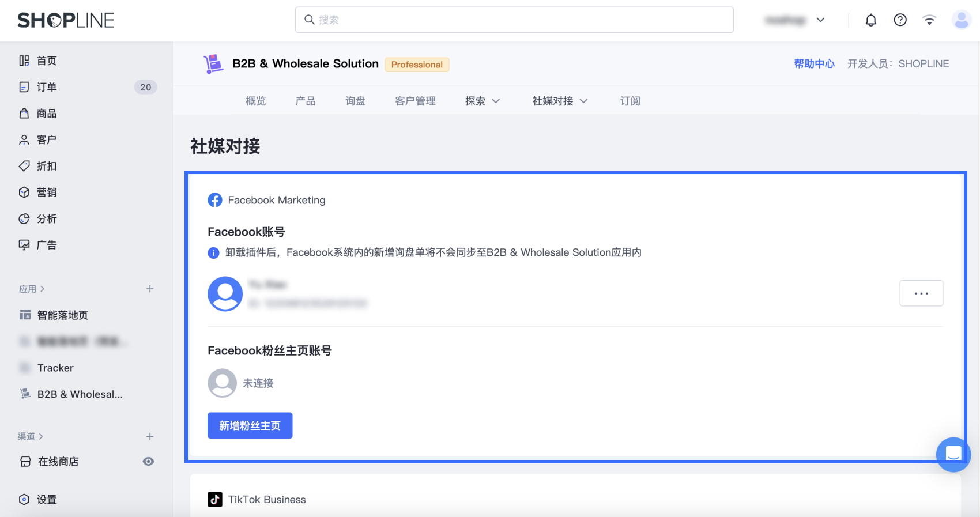Expand the store name dropdown
980x517 pixels.
(821, 20)
